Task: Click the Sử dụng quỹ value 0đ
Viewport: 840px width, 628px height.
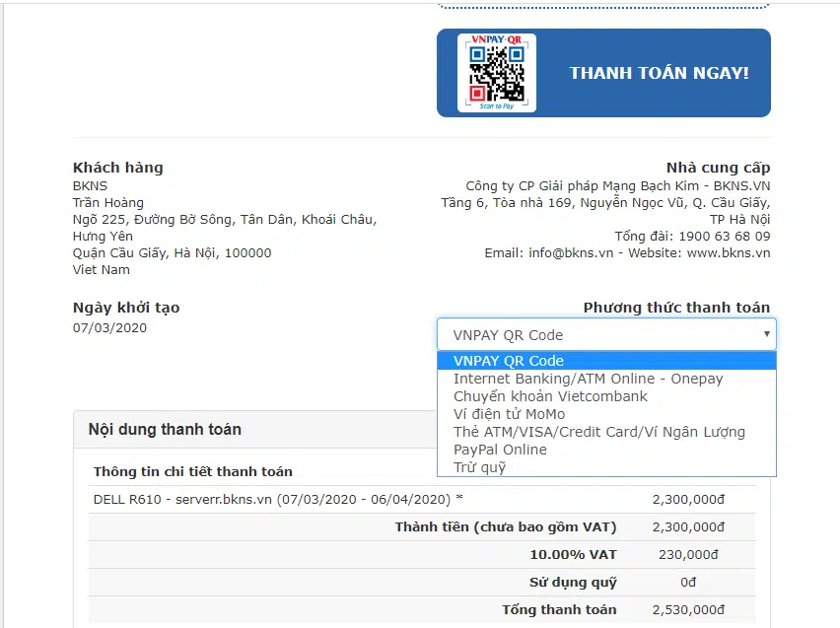Action: point(688,582)
